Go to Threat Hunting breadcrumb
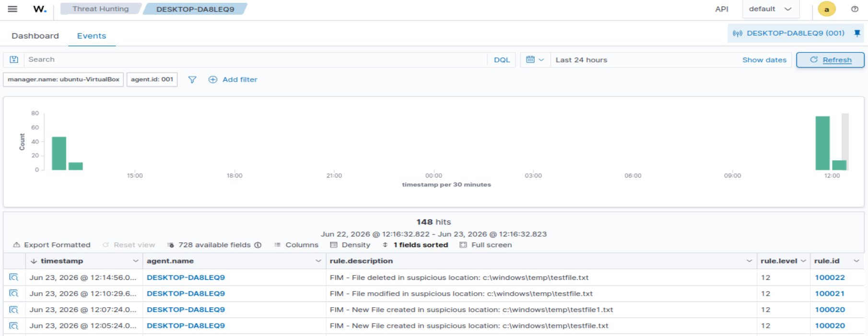This screenshot has width=868, height=336. tap(101, 9)
